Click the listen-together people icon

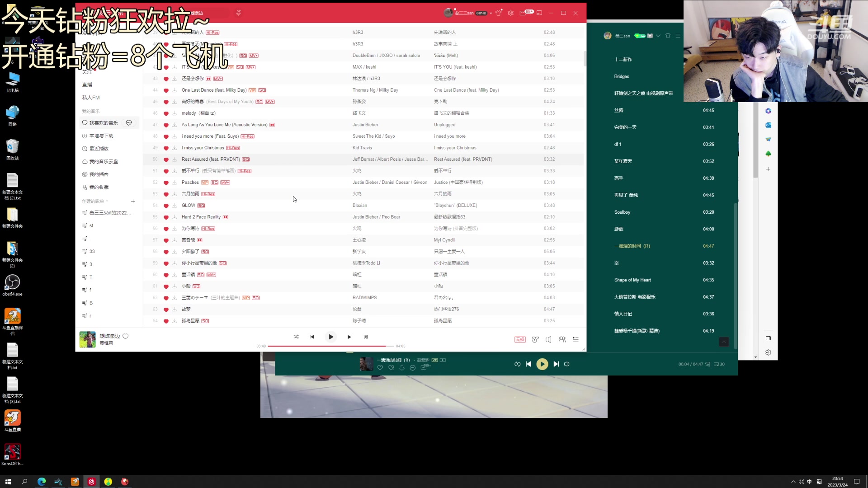pos(562,340)
